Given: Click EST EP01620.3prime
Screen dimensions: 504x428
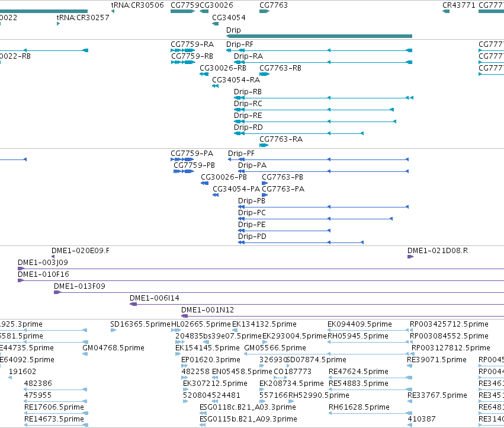Looking at the screenshot, I should [x=211, y=359].
